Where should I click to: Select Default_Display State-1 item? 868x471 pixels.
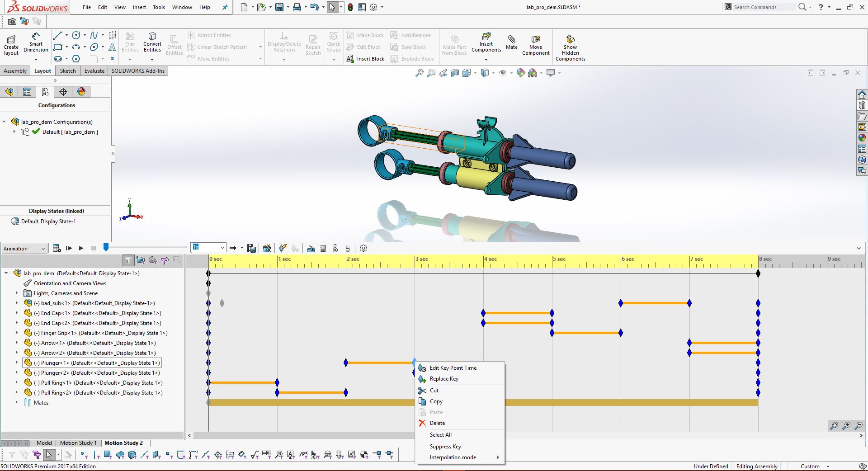coord(48,221)
